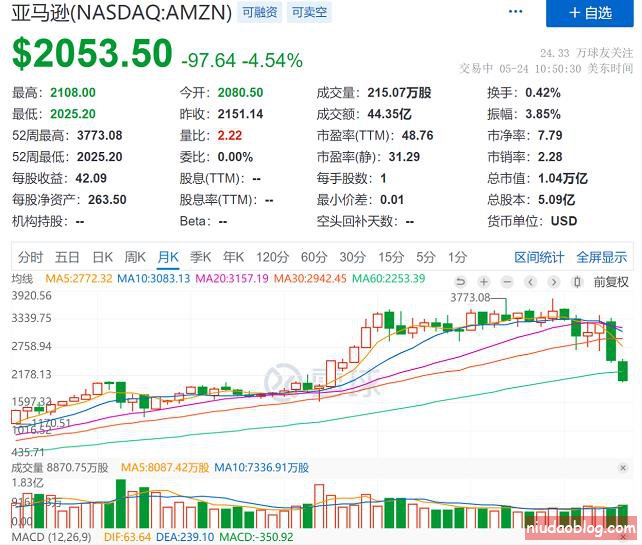Click the 成交量 8870.75万股 volume label
Viewport: 642px width, 545px height.
pyautogui.click(x=60, y=468)
